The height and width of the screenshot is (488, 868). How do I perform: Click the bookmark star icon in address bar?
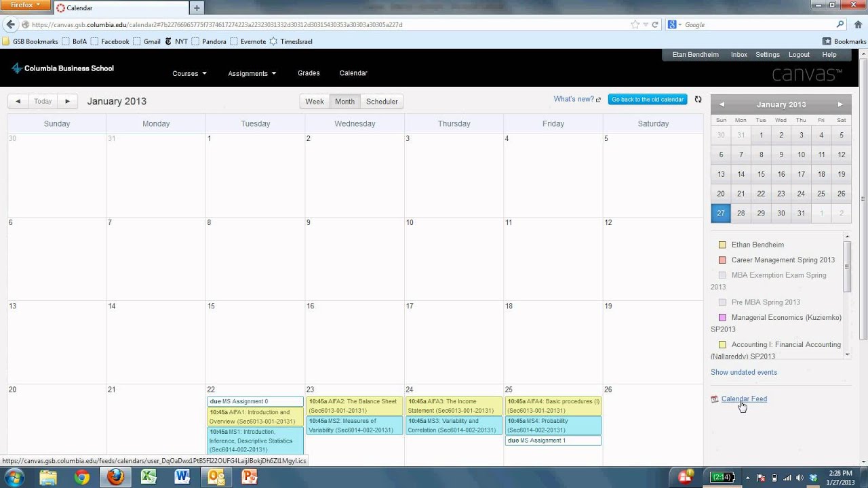[635, 24]
